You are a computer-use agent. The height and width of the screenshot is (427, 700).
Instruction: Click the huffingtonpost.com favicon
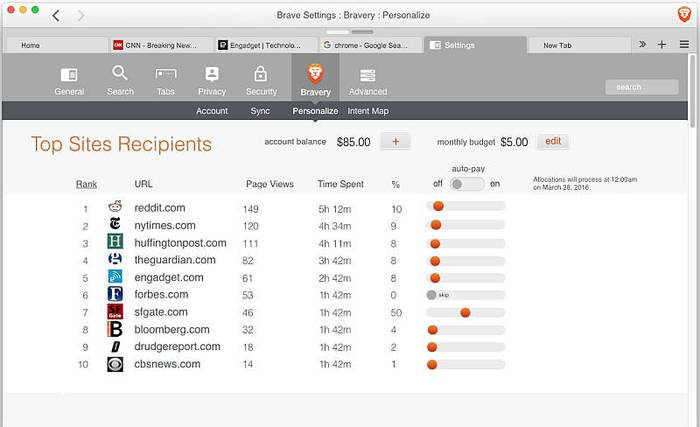(x=115, y=241)
